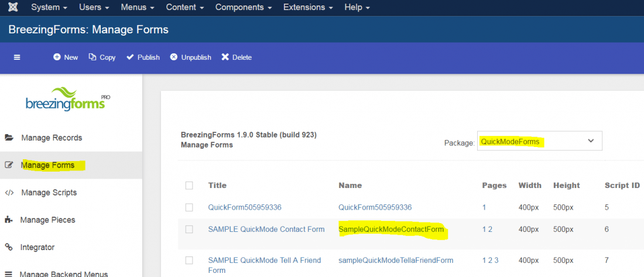
Task: Check the SAMPLE QuickMode Tell A Friend checkbox
Action: point(189,260)
